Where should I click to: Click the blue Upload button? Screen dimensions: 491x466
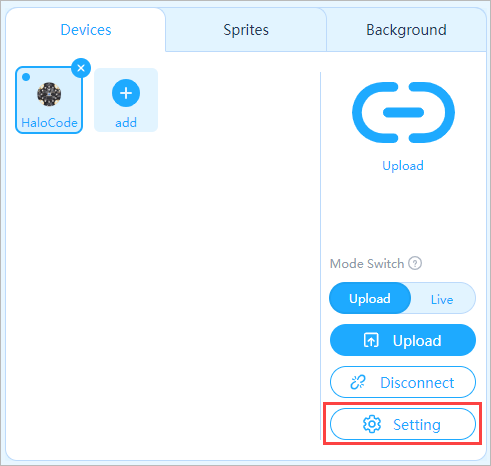pyautogui.click(x=403, y=340)
